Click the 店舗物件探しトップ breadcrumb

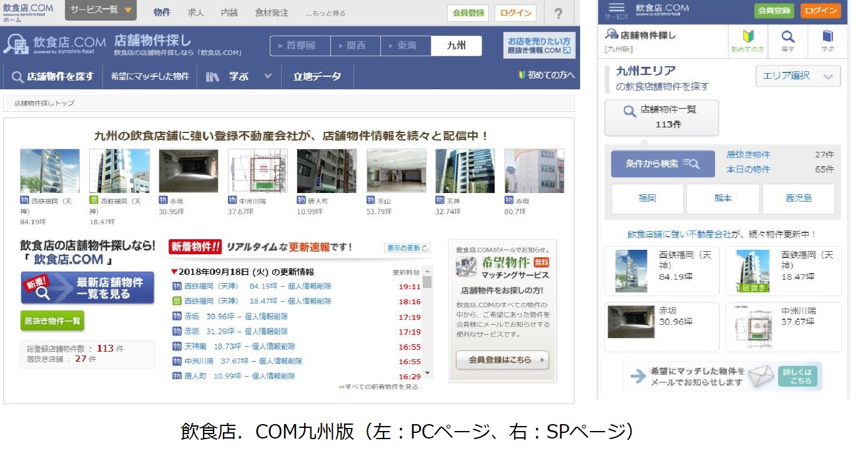[x=44, y=103]
